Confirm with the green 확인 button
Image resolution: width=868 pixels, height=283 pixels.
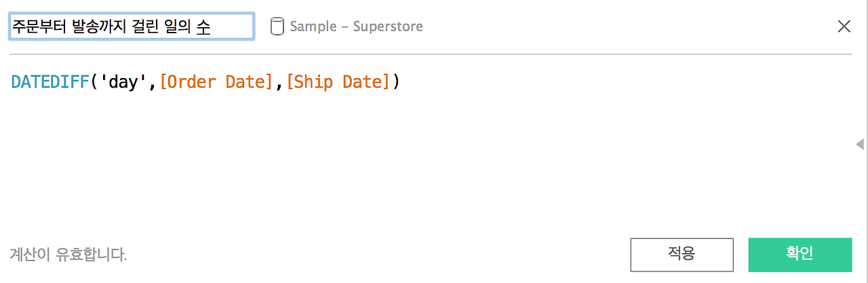point(800,254)
